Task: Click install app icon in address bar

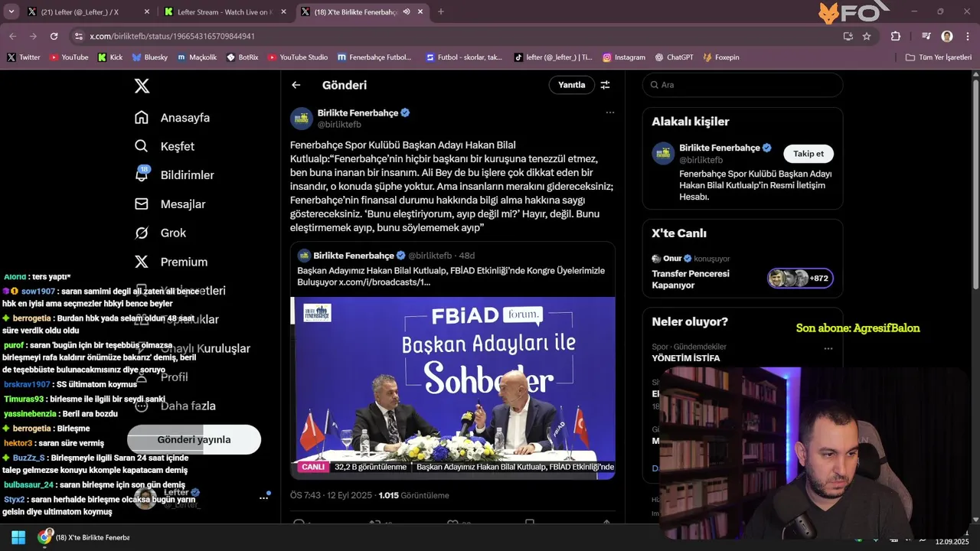Action: (848, 36)
